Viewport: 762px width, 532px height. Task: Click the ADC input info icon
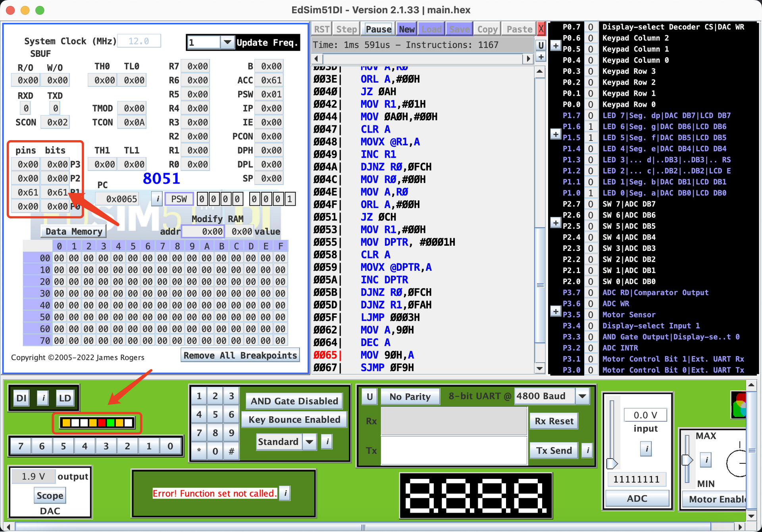(x=646, y=449)
